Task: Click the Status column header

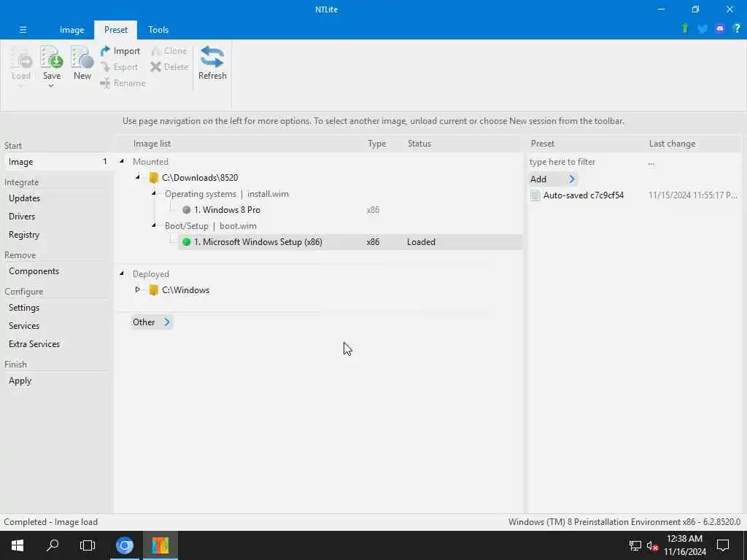Action: tap(419, 144)
